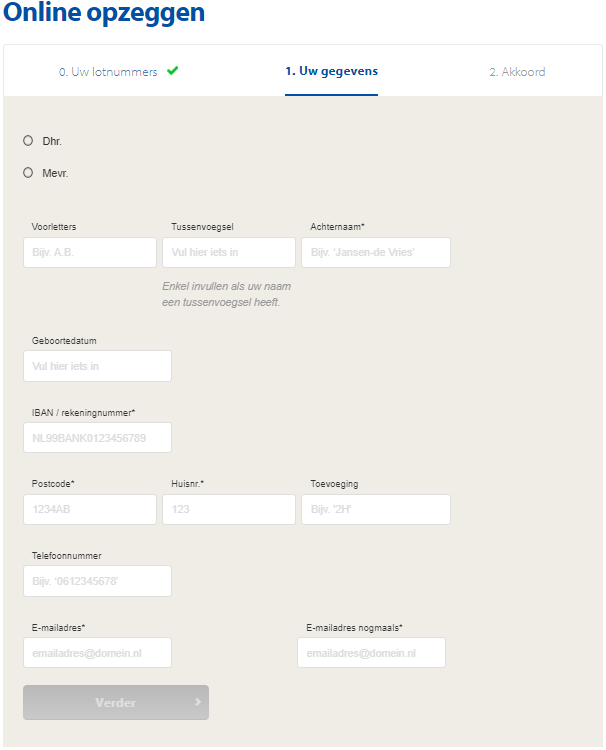Select the Mevr. radio button
The width and height of the screenshot is (606, 750).
click(x=28, y=172)
